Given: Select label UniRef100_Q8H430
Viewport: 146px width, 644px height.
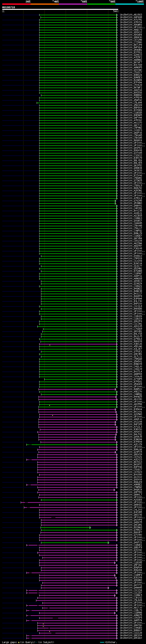Looking at the screenshot, I should click(131, 37).
